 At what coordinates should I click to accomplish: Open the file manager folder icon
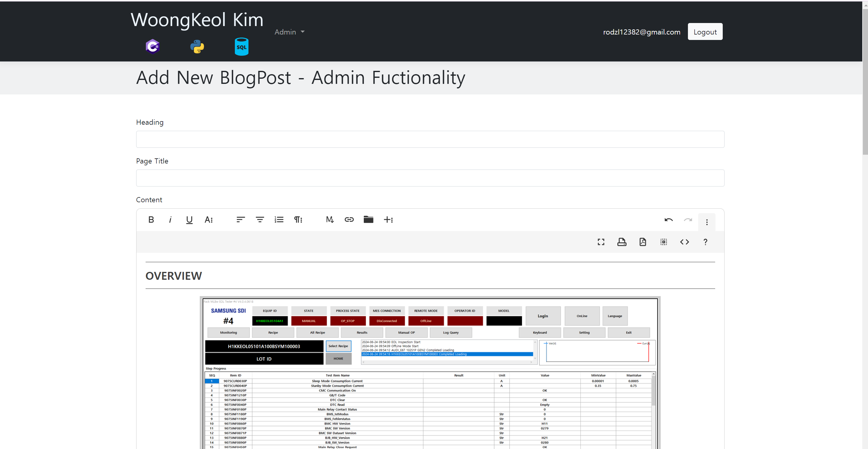[368, 220]
